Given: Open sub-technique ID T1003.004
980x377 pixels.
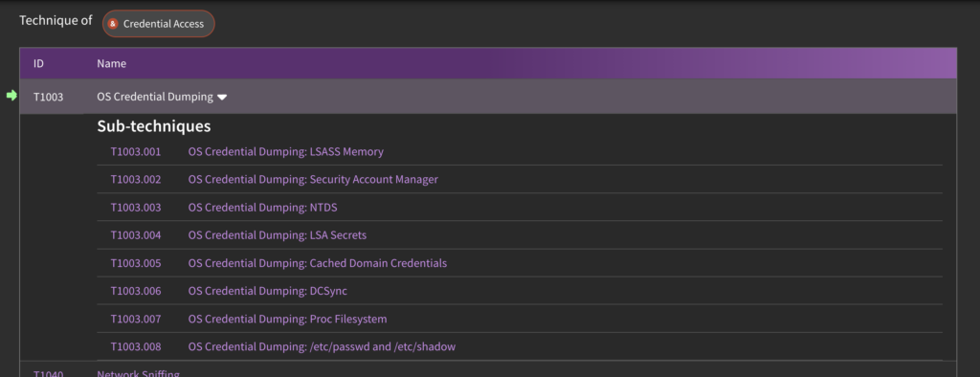Looking at the screenshot, I should [x=136, y=235].
